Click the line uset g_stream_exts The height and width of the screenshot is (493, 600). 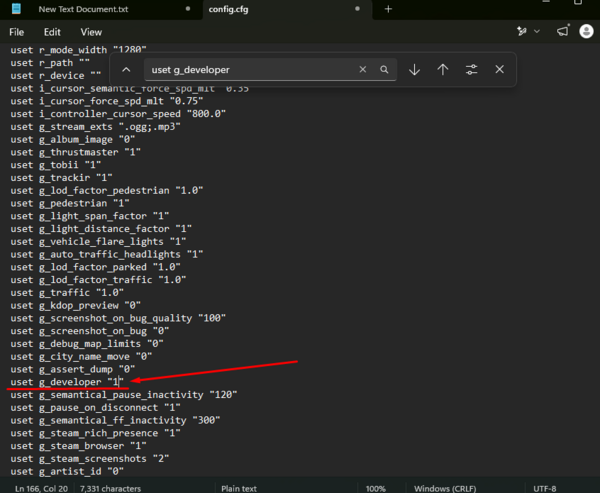(95, 127)
